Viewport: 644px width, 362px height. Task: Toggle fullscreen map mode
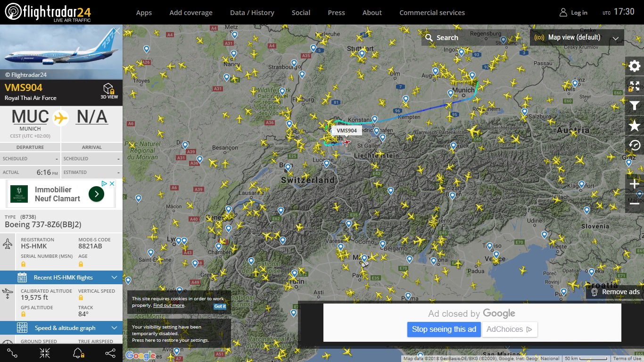[x=635, y=86]
